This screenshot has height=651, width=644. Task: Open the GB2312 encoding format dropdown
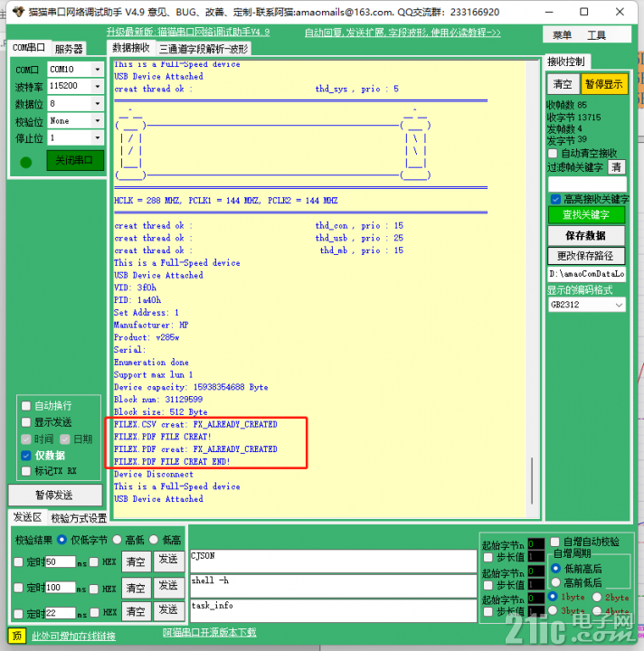tap(587, 305)
